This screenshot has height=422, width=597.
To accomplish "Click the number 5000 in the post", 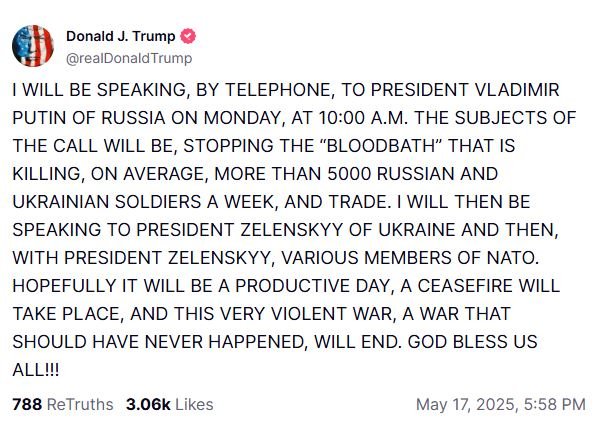I will pyautogui.click(x=349, y=174).
